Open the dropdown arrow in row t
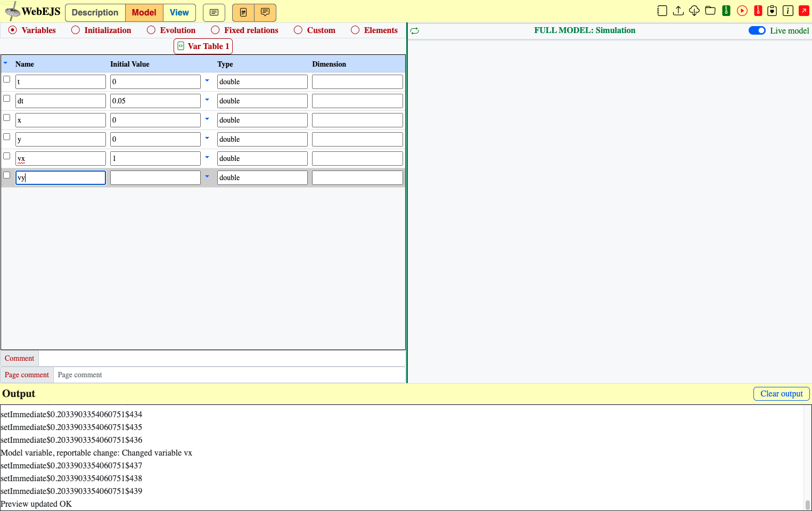This screenshot has height=511, width=812. (207, 81)
